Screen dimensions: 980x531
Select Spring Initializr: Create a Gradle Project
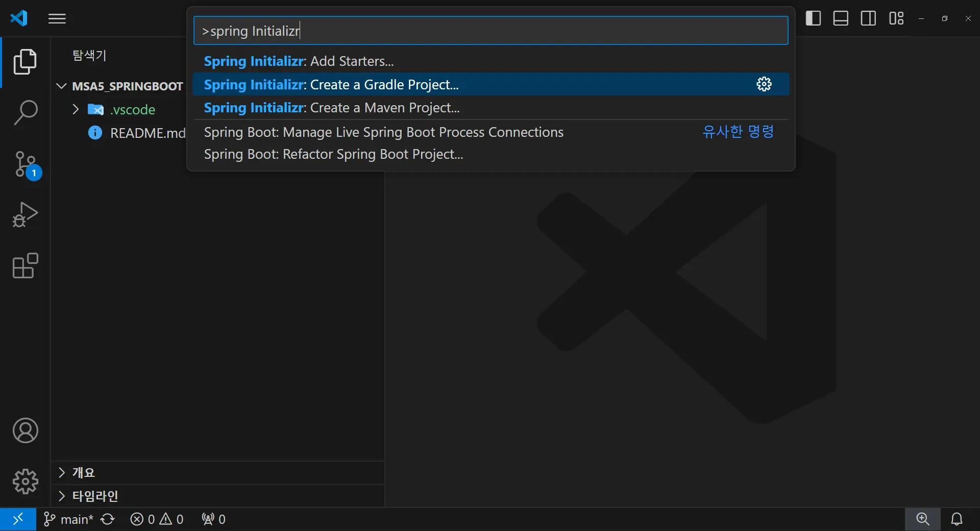click(491, 84)
